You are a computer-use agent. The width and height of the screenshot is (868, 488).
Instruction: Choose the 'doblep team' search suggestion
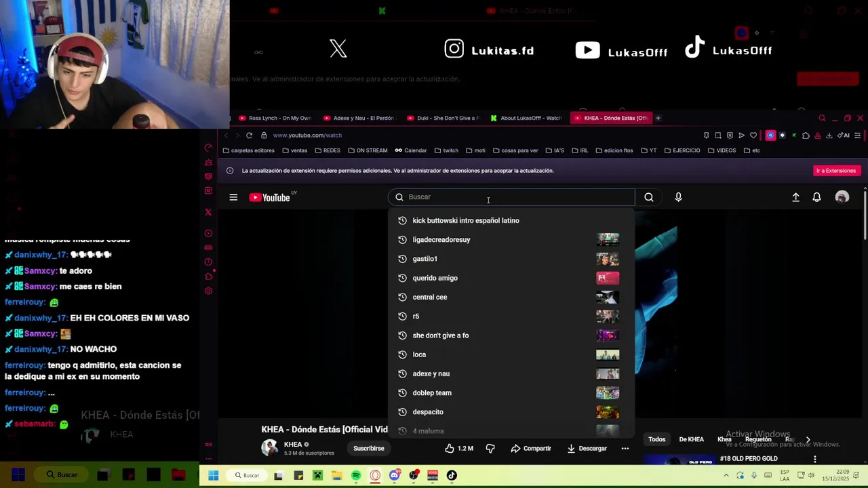(511, 392)
